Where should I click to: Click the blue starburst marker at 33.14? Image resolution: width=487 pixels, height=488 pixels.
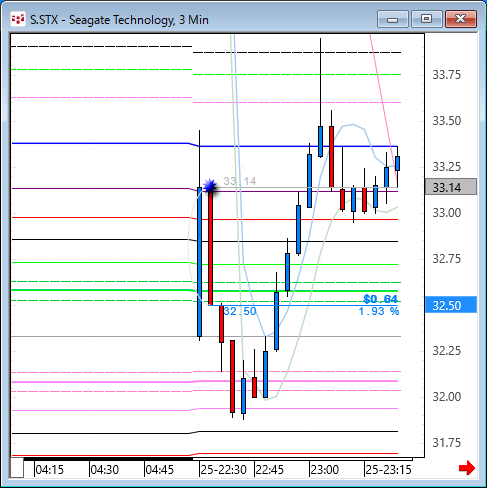pos(210,186)
